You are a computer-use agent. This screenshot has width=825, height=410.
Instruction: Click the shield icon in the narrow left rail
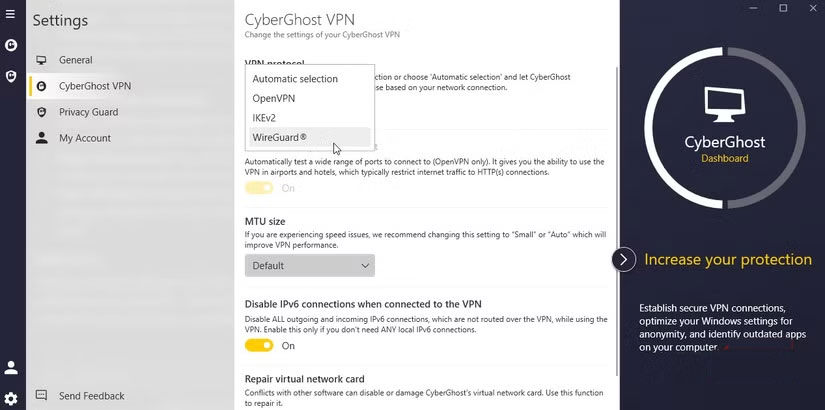[x=11, y=76]
